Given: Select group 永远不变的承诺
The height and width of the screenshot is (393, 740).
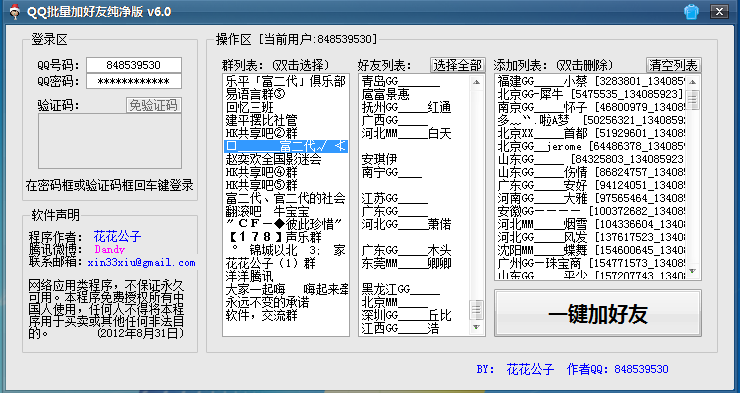Looking at the screenshot, I should pos(286,302).
